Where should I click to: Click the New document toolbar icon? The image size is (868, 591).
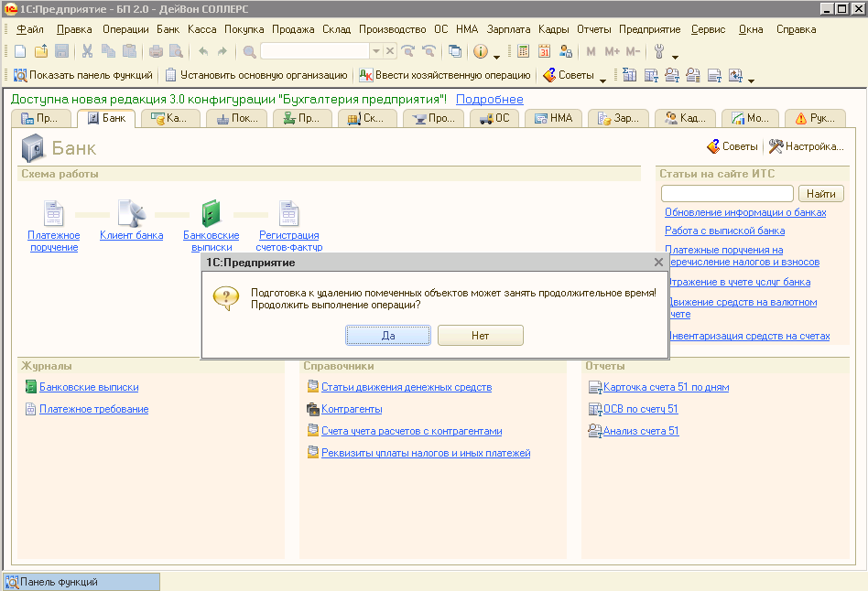click(20, 51)
